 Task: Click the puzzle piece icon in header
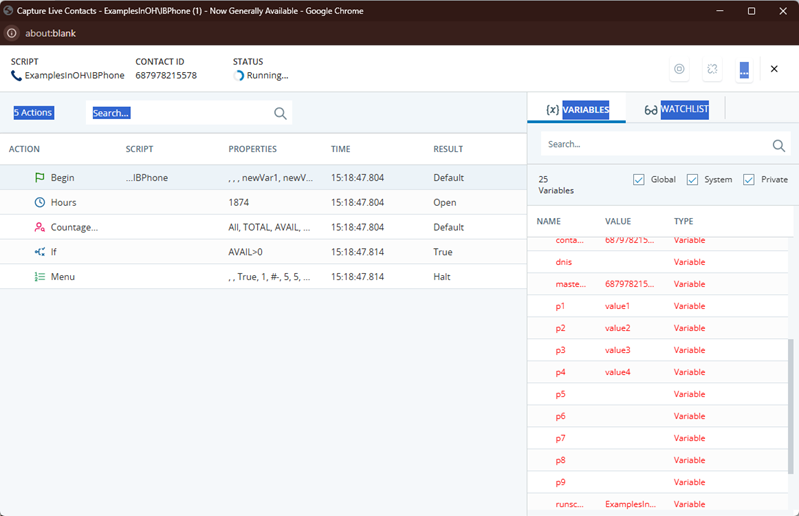coord(711,69)
